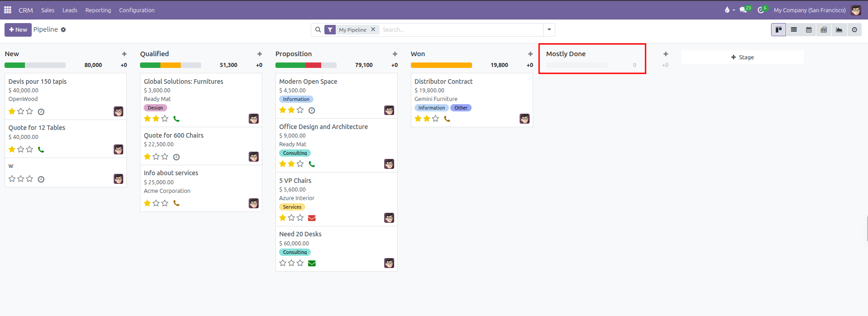Image resolution: width=868 pixels, height=316 pixels.
Task: Set third priority star on Distributor Contract
Action: [435, 119]
